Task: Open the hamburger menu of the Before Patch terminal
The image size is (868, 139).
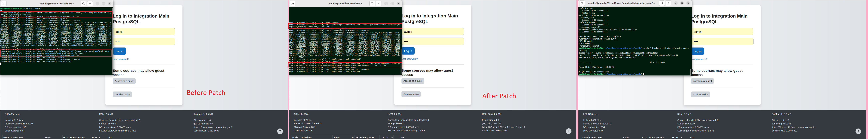Action: point(90,3)
